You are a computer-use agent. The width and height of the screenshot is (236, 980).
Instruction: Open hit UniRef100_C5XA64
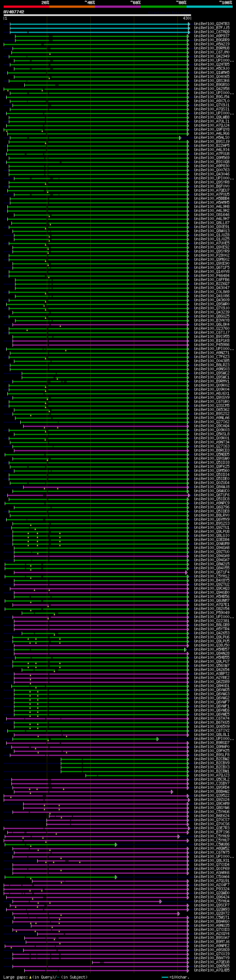pyautogui.click(x=212, y=877)
